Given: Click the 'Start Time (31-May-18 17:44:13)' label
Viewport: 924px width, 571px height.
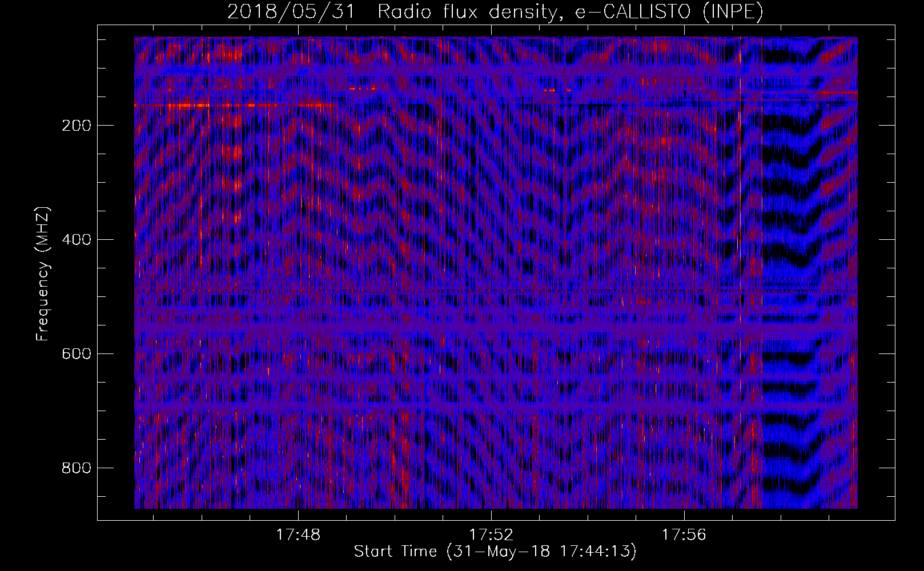Looking at the screenshot, I should pos(495,552).
